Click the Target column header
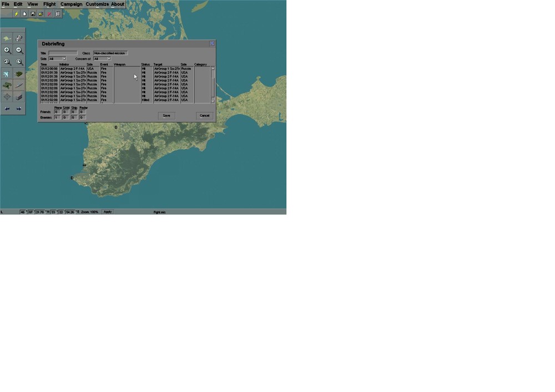The width and height of the screenshot is (555, 392). 158,64
